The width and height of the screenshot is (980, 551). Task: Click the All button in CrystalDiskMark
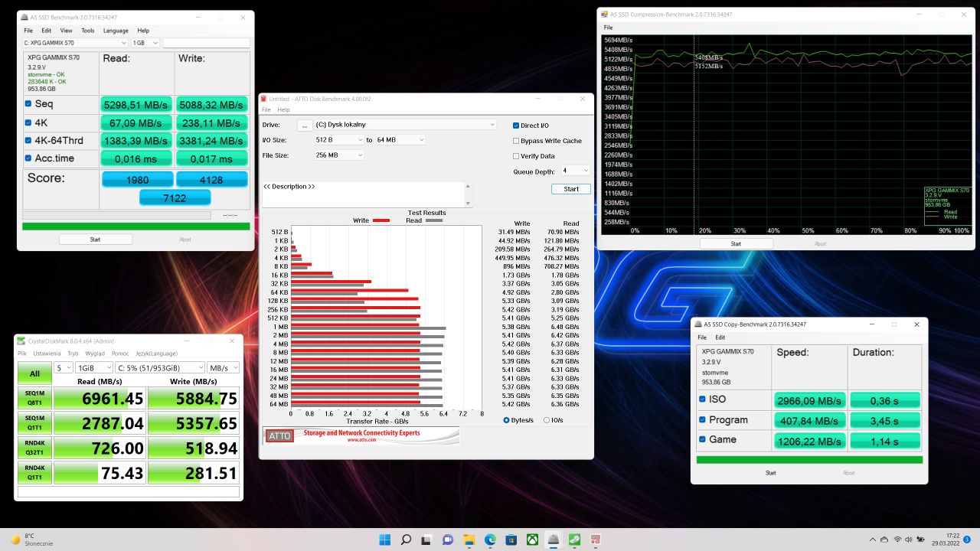coord(35,373)
